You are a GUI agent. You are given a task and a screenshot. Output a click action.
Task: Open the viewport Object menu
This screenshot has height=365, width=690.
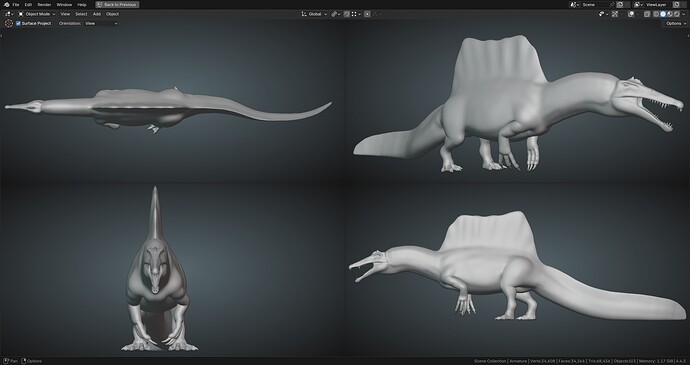[112, 14]
